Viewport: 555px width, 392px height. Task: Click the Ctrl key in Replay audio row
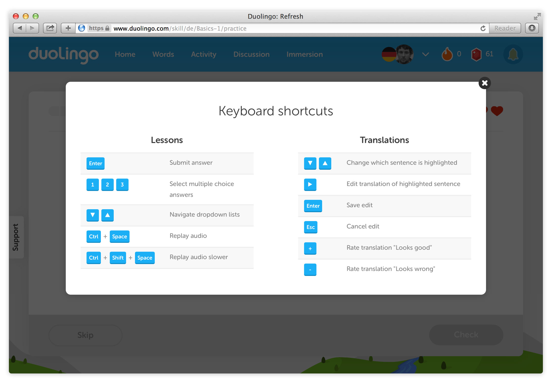point(94,237)
